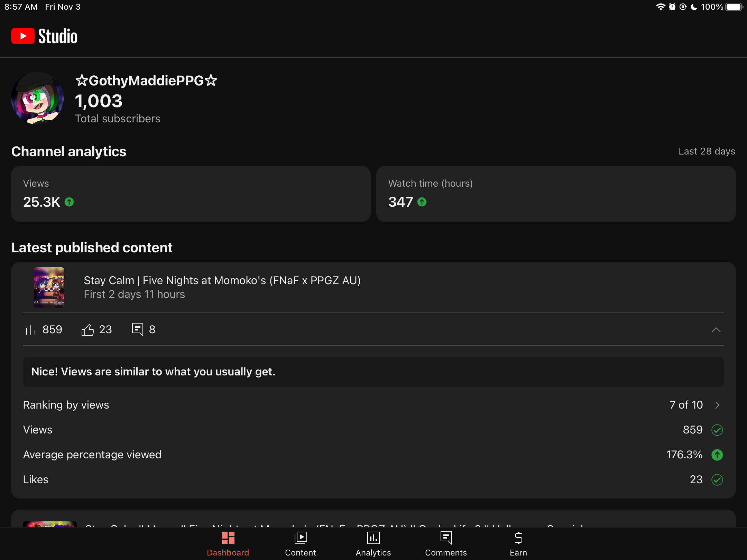Open the Stay Calm video title link
This screenshot has width=747, height=560.
point(222,280)
